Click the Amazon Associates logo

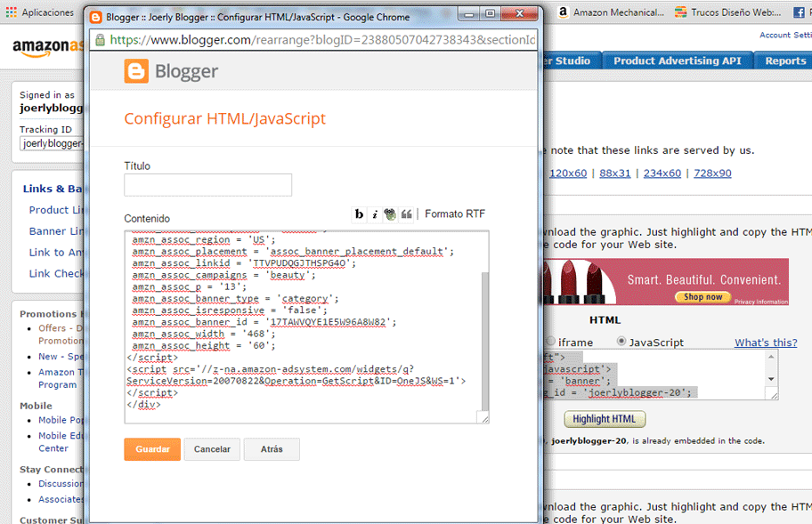pos(48,47)
